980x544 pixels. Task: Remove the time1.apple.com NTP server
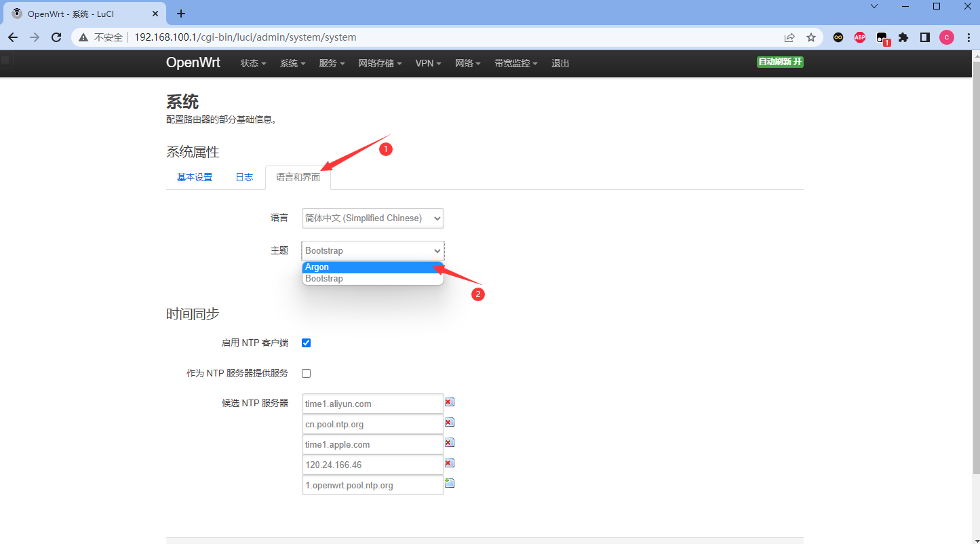pos(449,443)
